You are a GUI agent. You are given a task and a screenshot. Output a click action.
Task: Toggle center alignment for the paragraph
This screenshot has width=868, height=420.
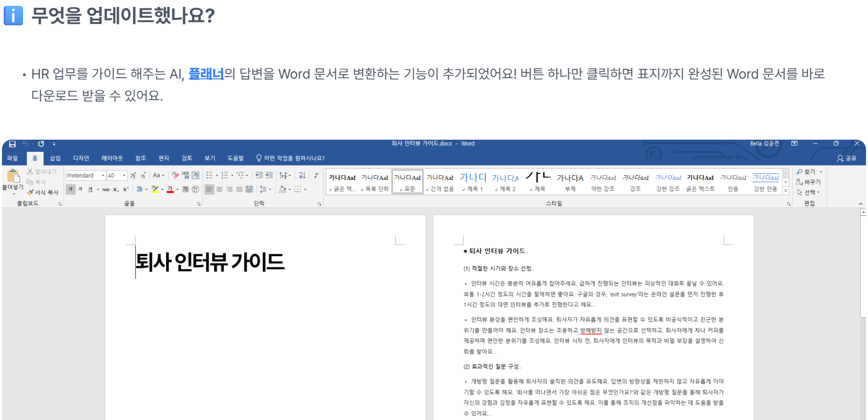[219, 189]
